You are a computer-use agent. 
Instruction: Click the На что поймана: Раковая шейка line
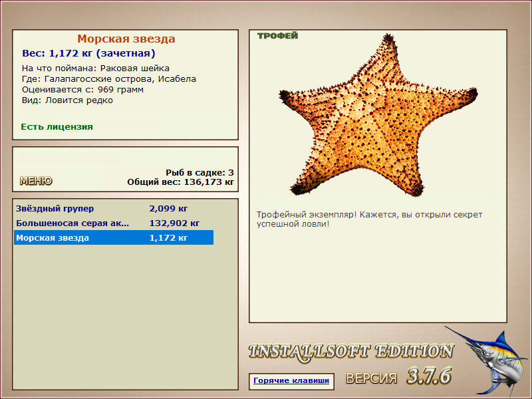(96, 68)
